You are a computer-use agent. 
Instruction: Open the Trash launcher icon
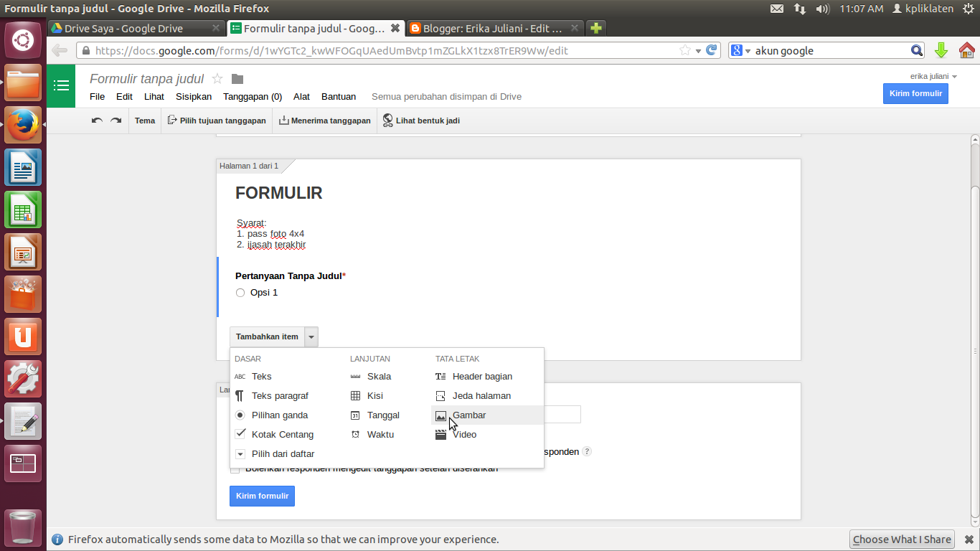(23, 528)
